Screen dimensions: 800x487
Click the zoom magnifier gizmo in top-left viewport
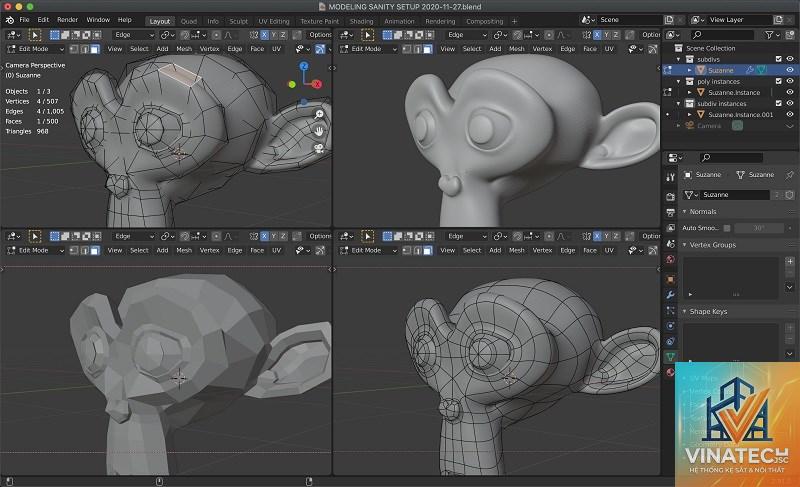coord(319,114)
